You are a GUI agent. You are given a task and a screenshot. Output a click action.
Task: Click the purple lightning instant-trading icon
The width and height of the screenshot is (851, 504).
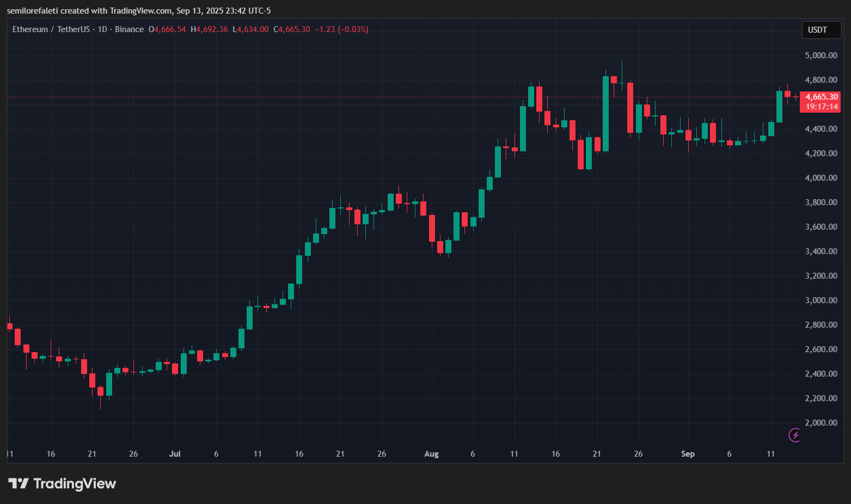pos(794,435)
